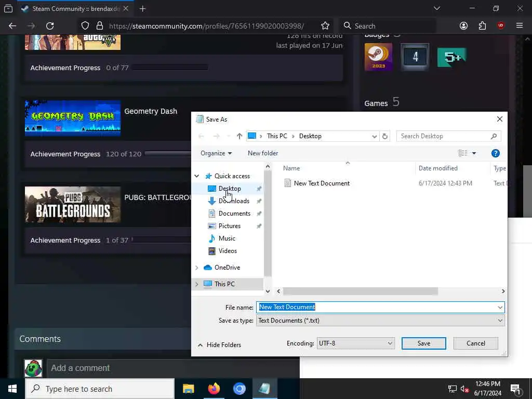Open File Explorer from taskbar
The image size is (532, 399).
(188, 389)
